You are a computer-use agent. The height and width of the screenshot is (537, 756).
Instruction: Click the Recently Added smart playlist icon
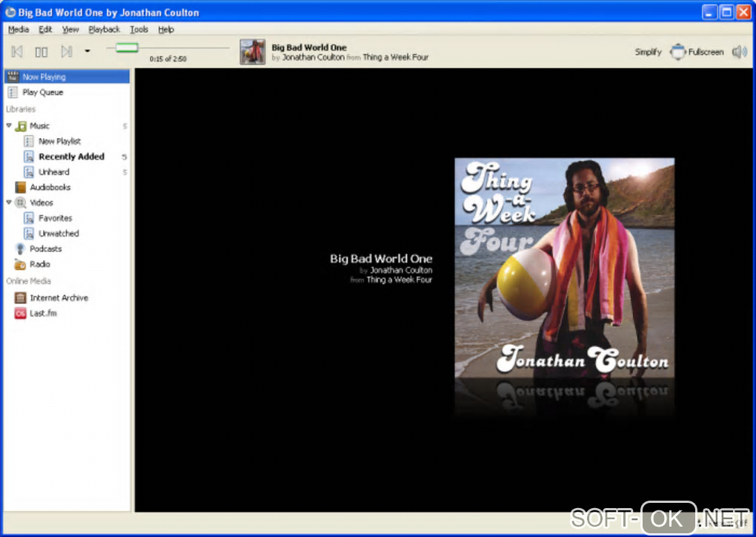pyautogui.click(x=29, y=157)
